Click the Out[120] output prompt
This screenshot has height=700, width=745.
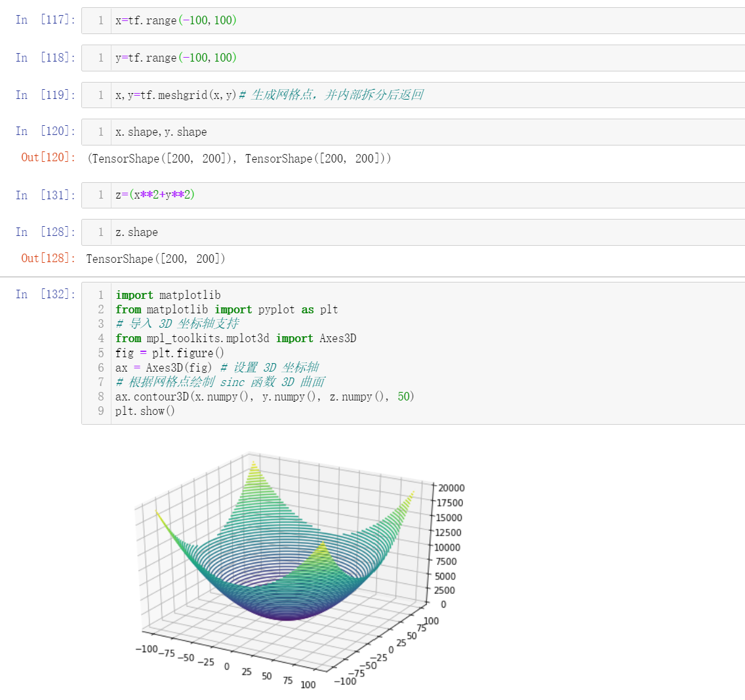pyautogui.click(x=48, y=157)
